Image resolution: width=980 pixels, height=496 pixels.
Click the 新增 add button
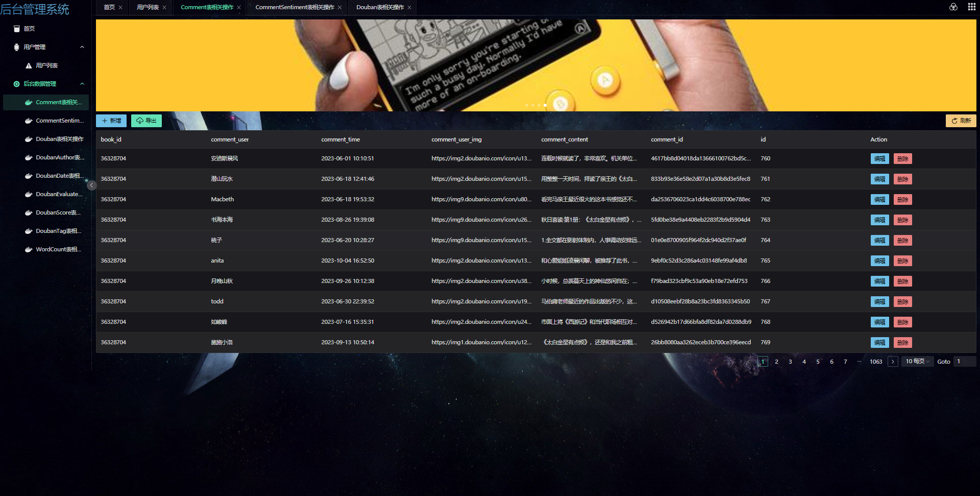[x=111, y=121]
